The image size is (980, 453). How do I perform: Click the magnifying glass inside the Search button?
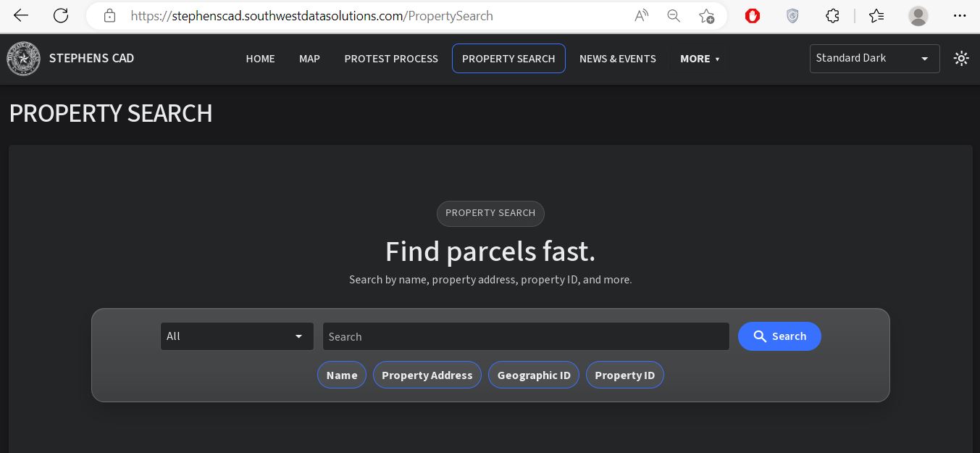[x=760, y=336]
